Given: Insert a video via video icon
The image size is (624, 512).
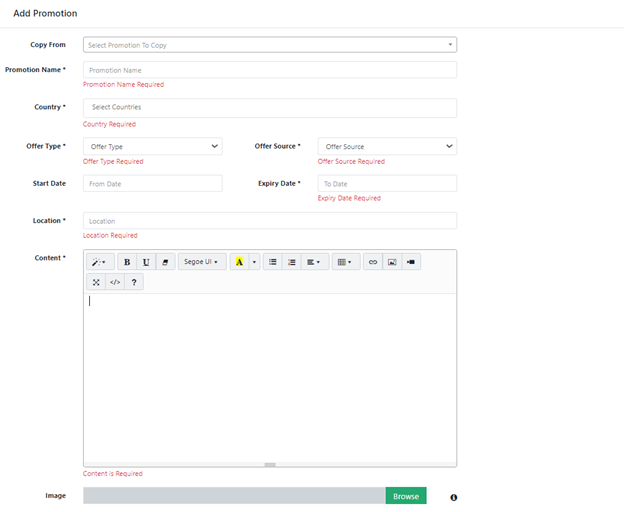Looking at the screenshot, I should click(x=411, y=262).
